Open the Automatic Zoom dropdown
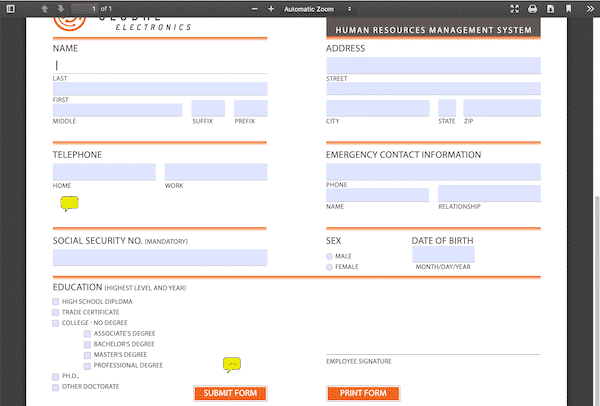 pos(317,9)
